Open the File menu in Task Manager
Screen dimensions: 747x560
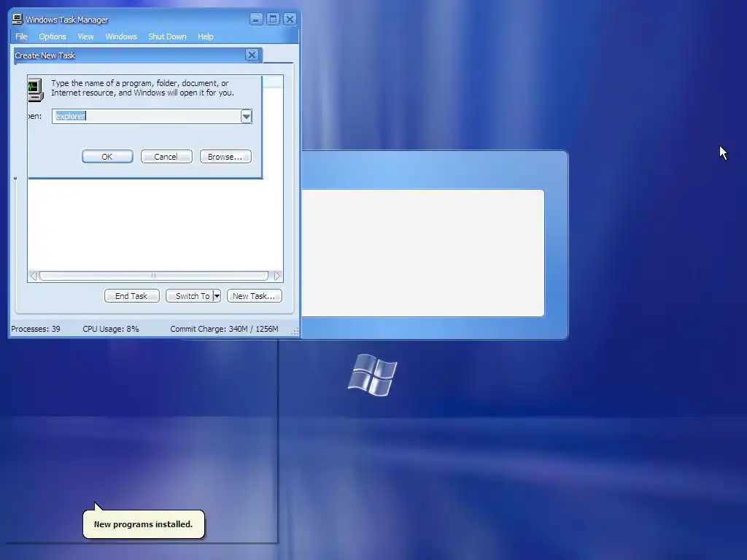click(x=21, y=36)
